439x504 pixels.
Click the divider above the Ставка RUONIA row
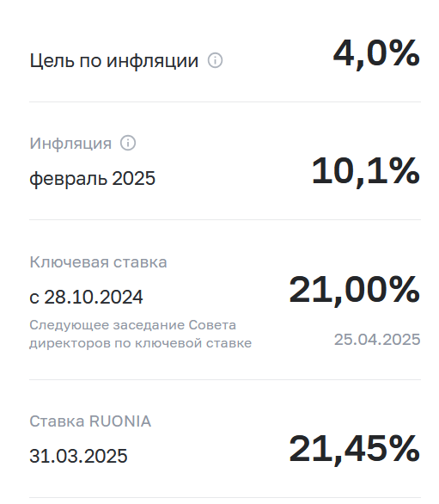click(225, 379)
